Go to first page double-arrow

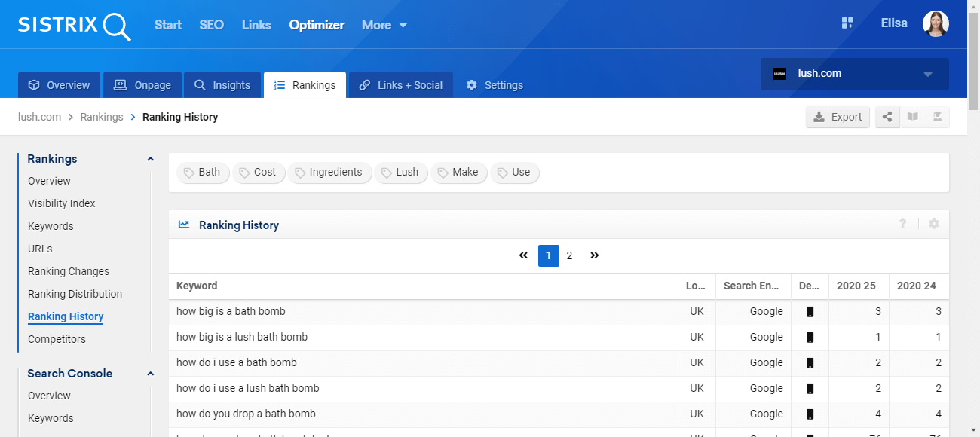[x=523, y=255]
